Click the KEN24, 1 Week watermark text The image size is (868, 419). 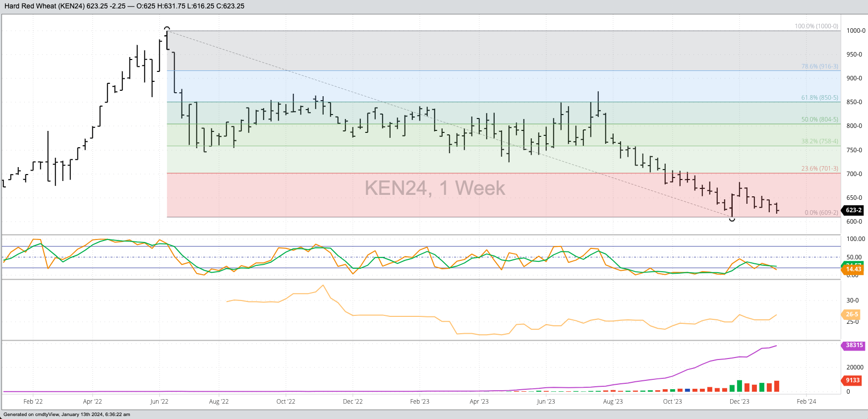435,188
